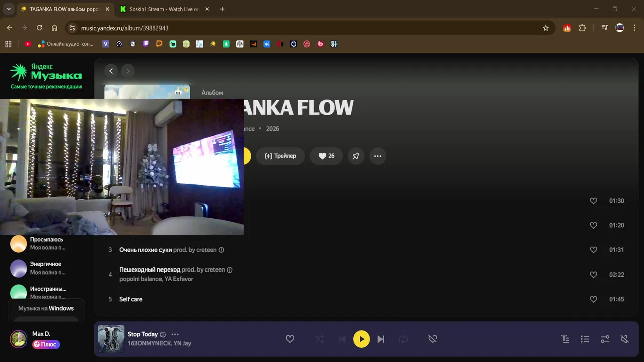The width and height of the screenshot is (644, 362).
Task: Open the playback queue list
Action: (585, 339)
